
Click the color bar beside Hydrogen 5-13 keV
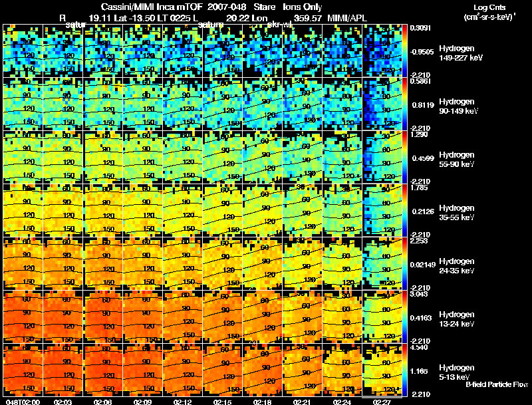pyautogui.click(x=405, y=370)
